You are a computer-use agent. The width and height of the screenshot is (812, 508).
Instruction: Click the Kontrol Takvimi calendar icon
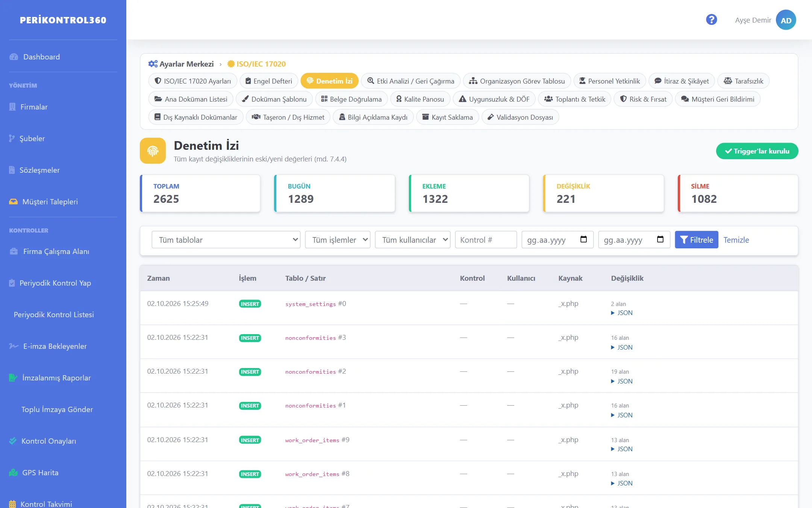12,504
